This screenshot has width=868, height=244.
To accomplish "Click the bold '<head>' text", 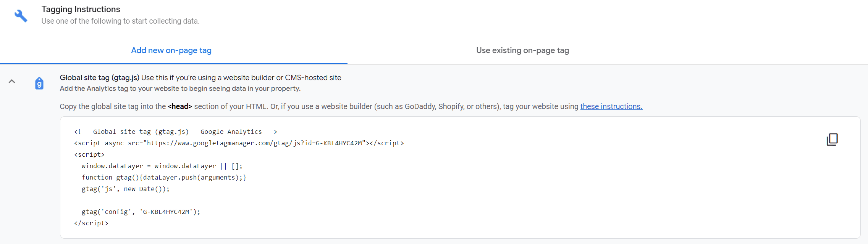I will [x=180, y=106].
